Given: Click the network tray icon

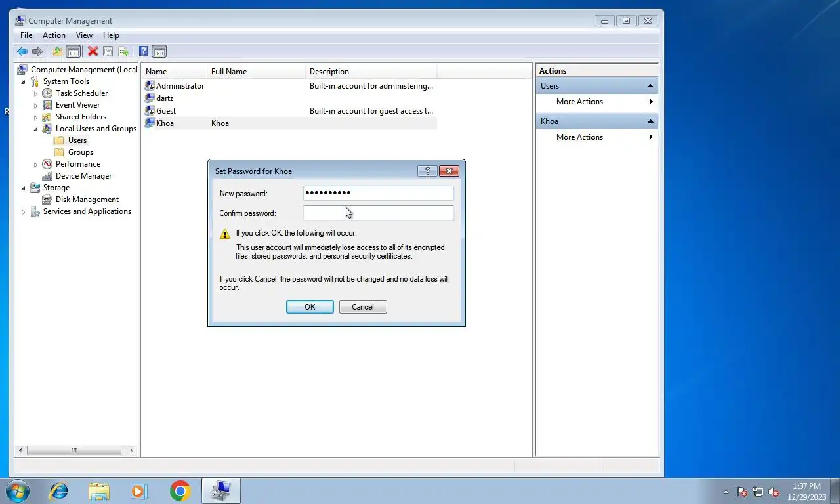Looking at the screenshot, I should 758,492.
